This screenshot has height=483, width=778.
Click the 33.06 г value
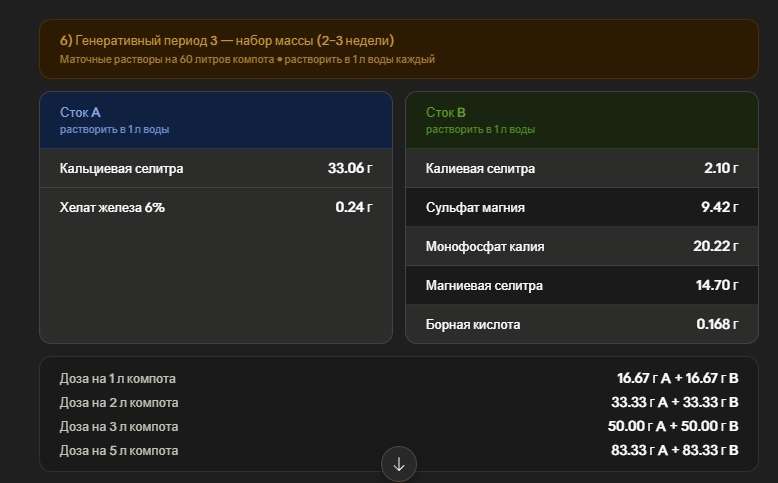(x=350, y=168)
